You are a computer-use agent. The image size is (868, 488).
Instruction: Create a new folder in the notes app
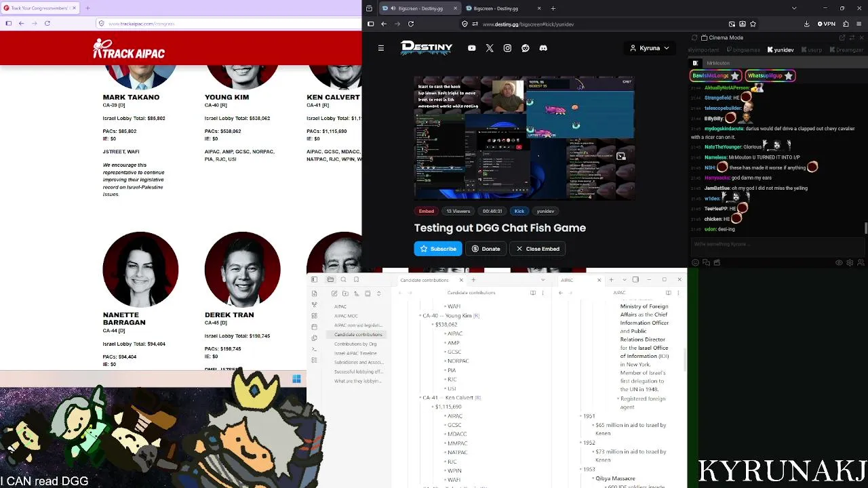[x=345, y=293]
